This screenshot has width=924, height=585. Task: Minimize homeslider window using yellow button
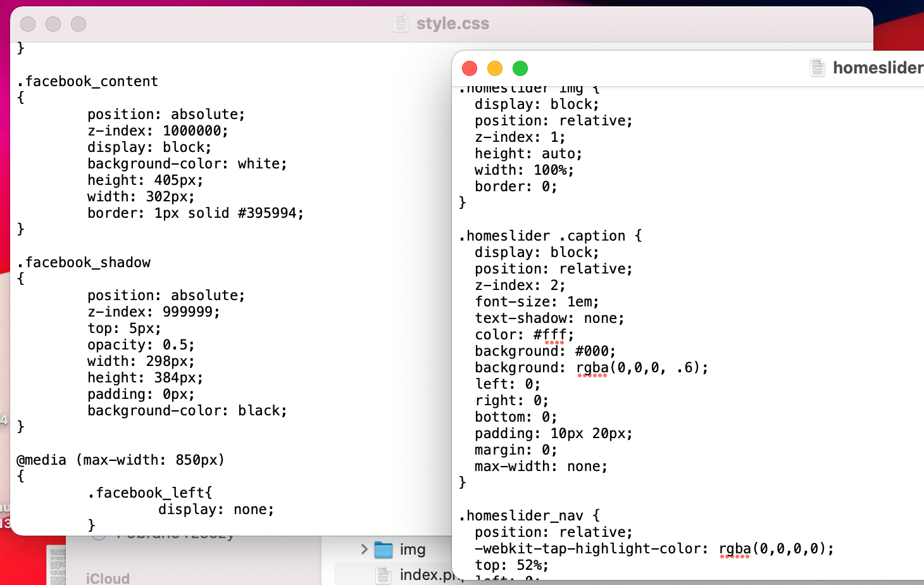click(x=495, y=68)
